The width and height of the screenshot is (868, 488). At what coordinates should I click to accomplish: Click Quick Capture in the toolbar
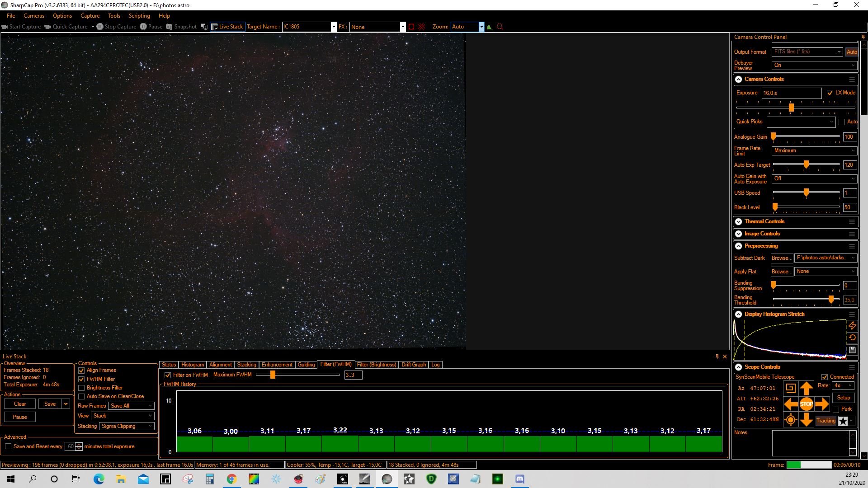coord(66,27)
